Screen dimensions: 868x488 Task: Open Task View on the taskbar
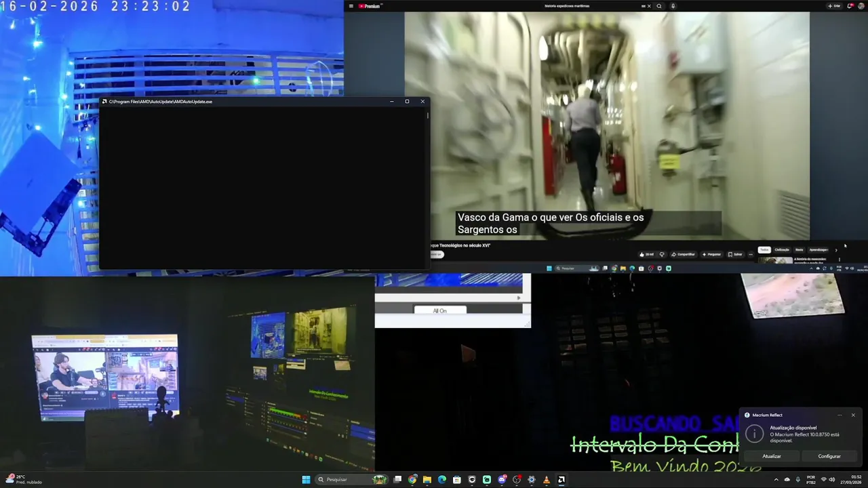[397, 480]
